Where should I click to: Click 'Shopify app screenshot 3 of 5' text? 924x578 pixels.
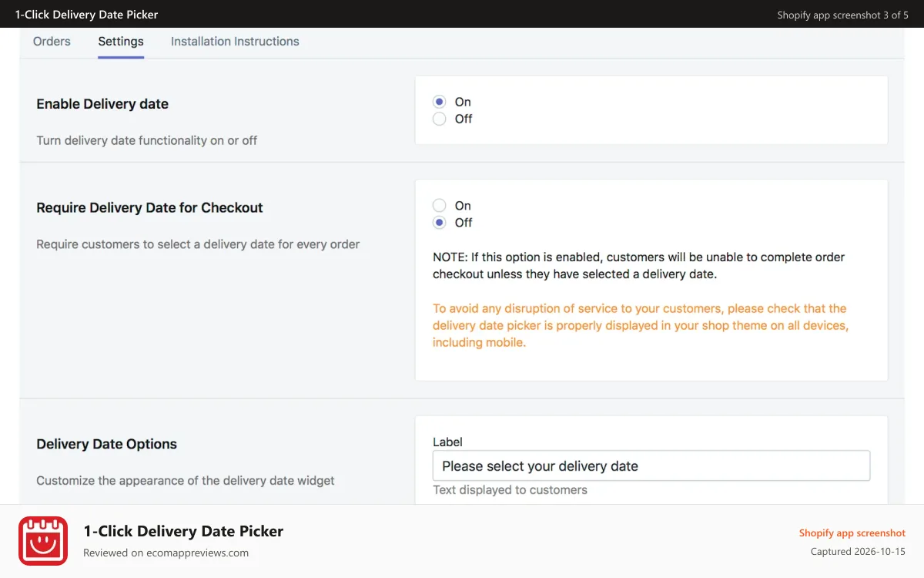click(x=843, y=15)
